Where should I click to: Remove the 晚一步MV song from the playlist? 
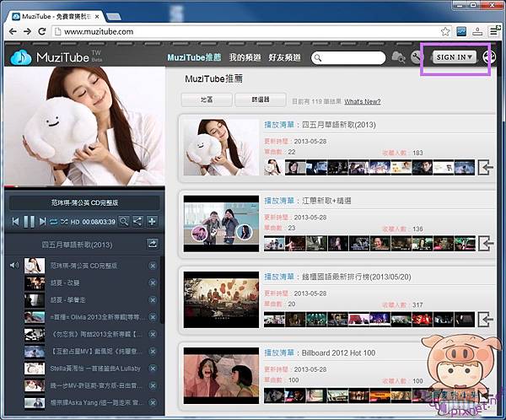(153, 385)
